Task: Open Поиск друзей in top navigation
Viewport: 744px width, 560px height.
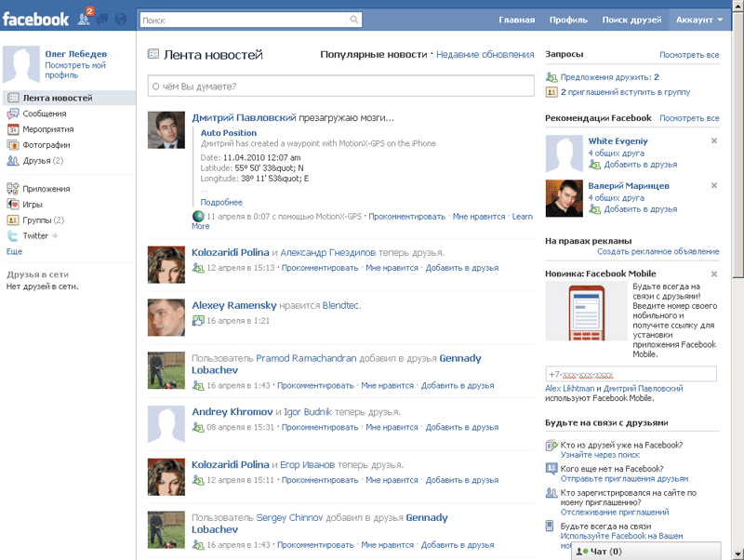Action: [x=631, y=20]
